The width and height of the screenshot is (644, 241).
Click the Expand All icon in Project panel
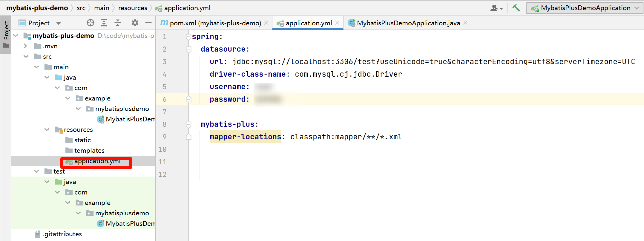(x=104, y=23)
